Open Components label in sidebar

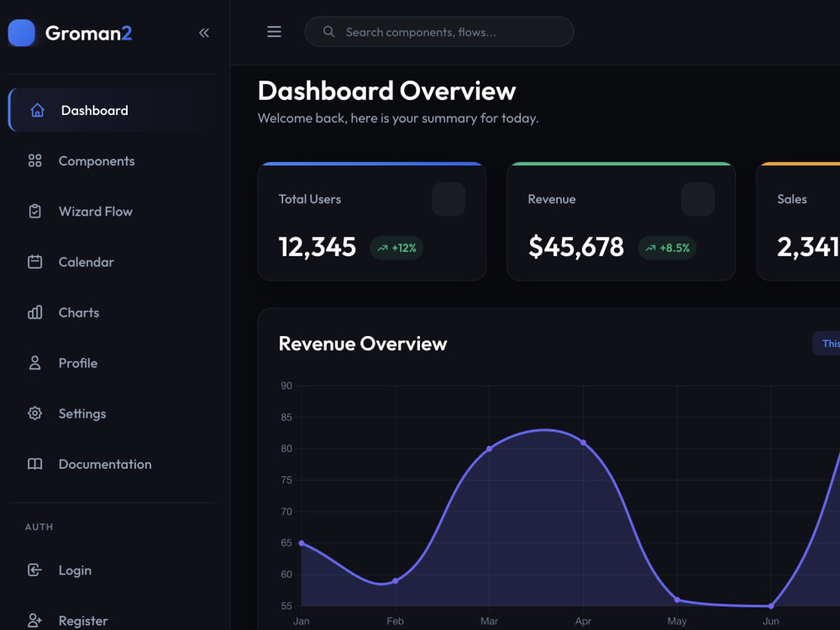click(x=97, y=160)
